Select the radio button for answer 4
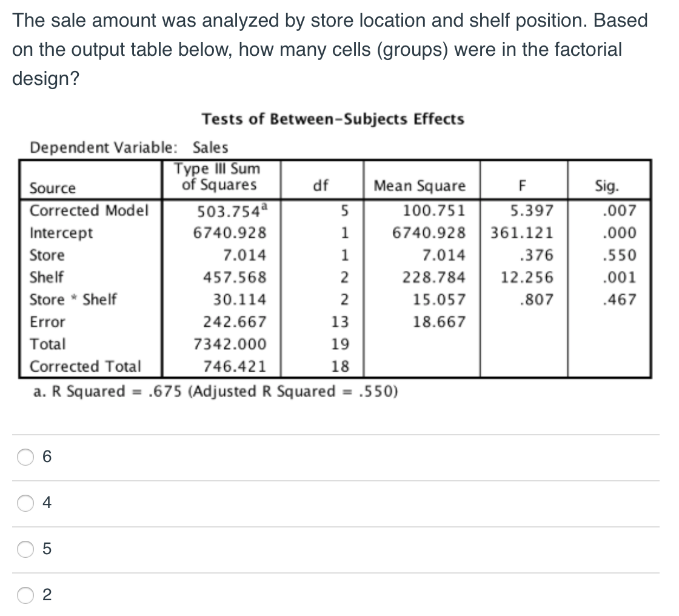 point(25,503)
